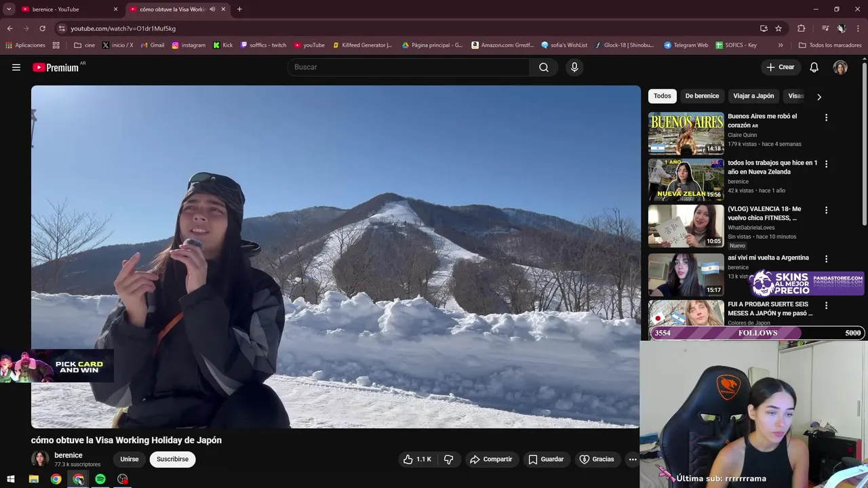Click the Unirse button
The image size is (868, 488).
(x=130, y=460)
